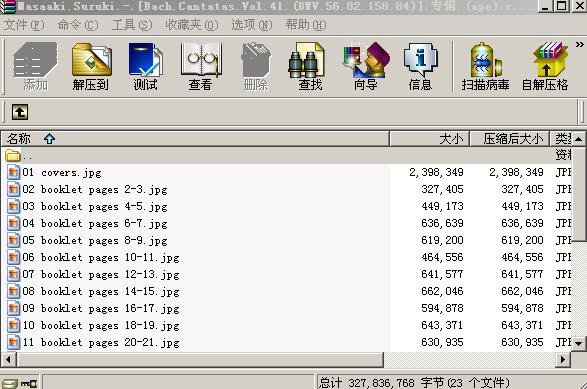The height and width of the screenshot is (389, 587).
Task: Click the Extract To (解压到) icon
Action: [x=91, y=66]
